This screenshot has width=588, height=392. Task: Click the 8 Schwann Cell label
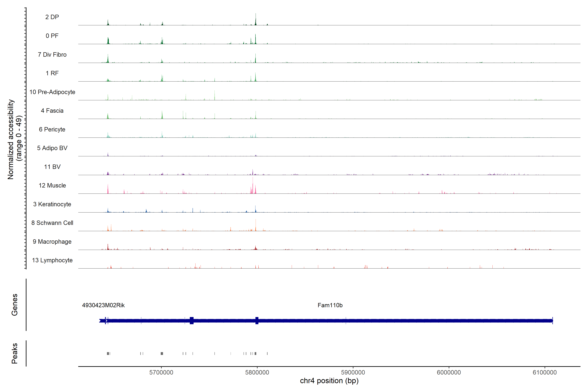tap(52, 223)
